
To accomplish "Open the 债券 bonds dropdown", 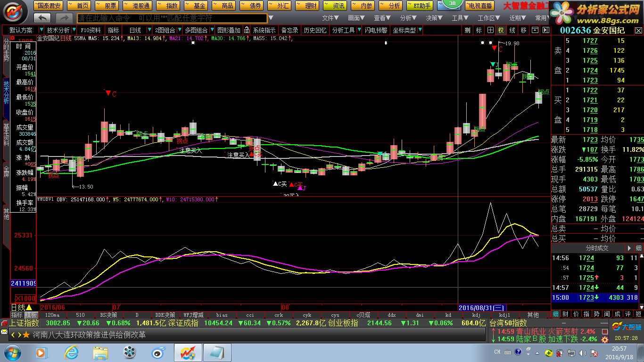I will pyautogui.click(x=252, y=6).
